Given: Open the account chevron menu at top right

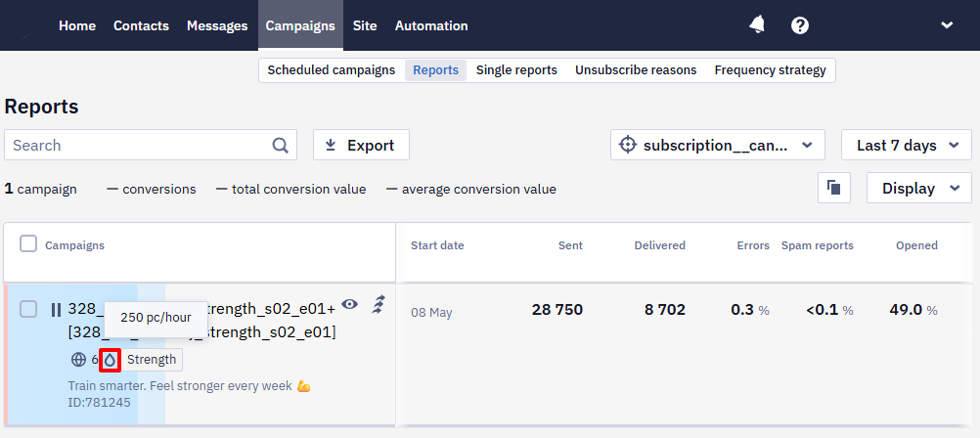Looking at the screenshot, I should (x=947, y=25).
